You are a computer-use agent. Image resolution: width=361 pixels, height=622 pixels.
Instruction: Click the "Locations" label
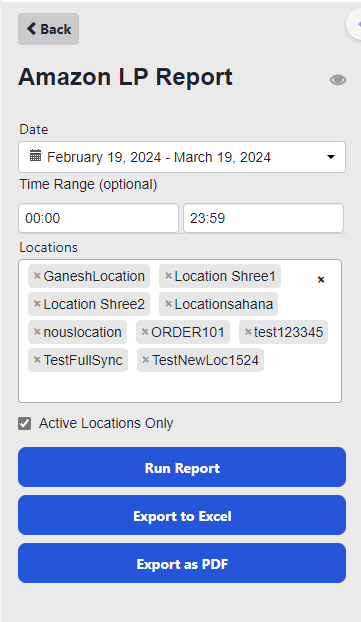coord(48,248)
